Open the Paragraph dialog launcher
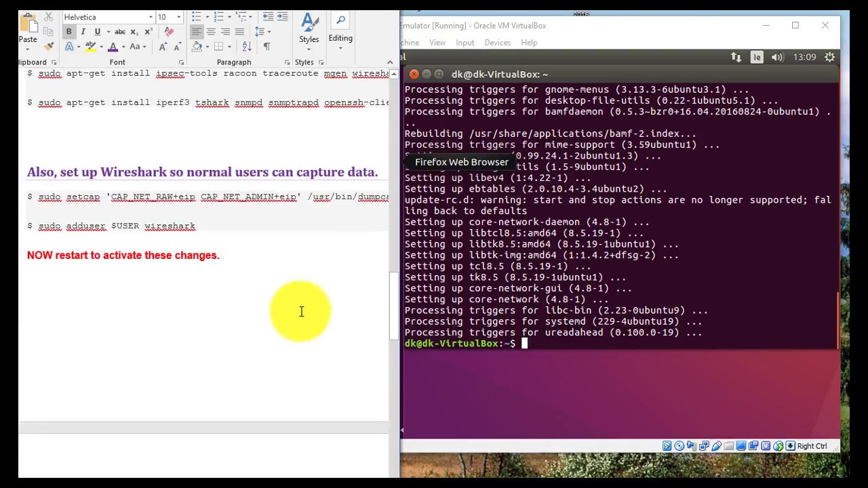This screenshot has height=488, width=868. point(287,62)
